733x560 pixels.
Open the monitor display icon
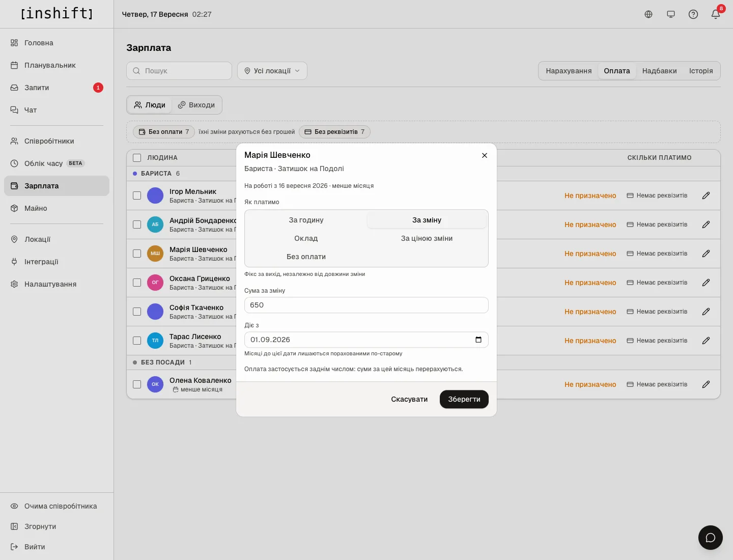pyautogui.click(x=671, y=14)
